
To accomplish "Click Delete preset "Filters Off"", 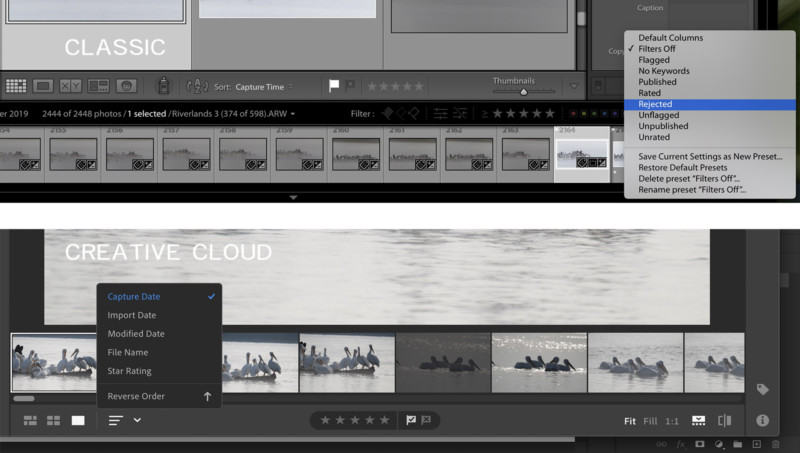I will click(689, 179).
